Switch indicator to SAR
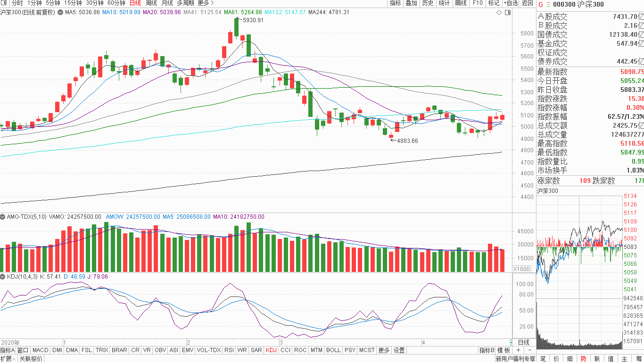The height and width of the screenshot is (362, 644). tap(256, 350)
